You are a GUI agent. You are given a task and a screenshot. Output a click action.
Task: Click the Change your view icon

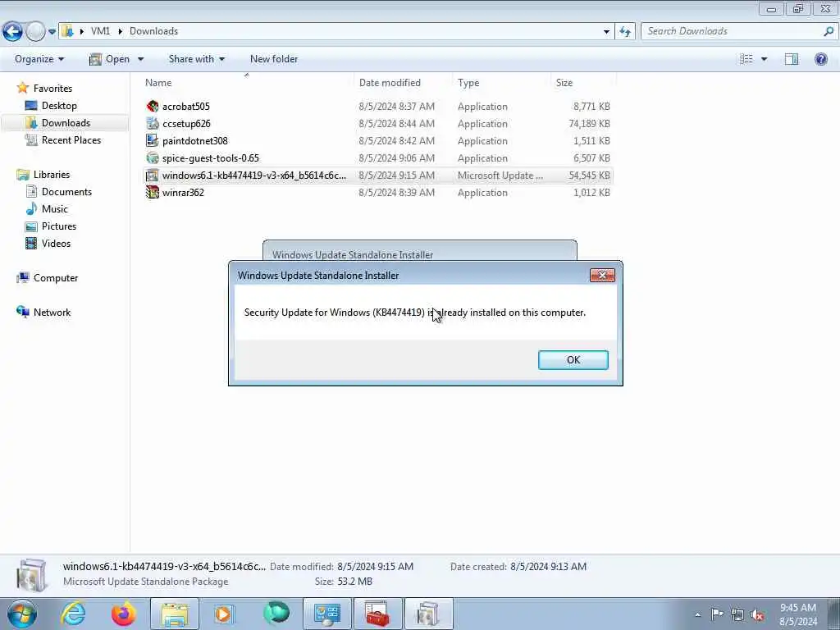(x=746, y=59)
